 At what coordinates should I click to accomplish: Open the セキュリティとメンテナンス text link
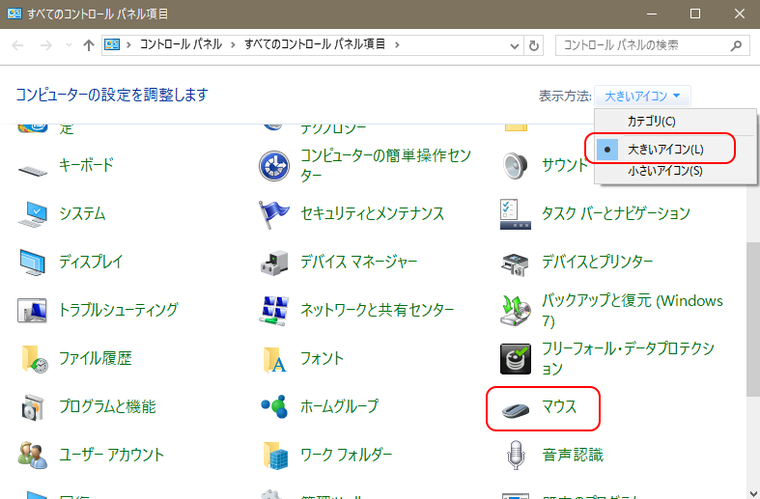pyautogui.click(x=372, y=214)
